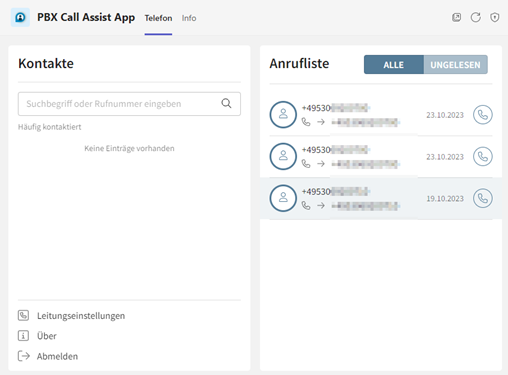508x375 pixels.
Task: Open avatar of first call list entry
Action: pyautogui.click(x=283, y=115)
